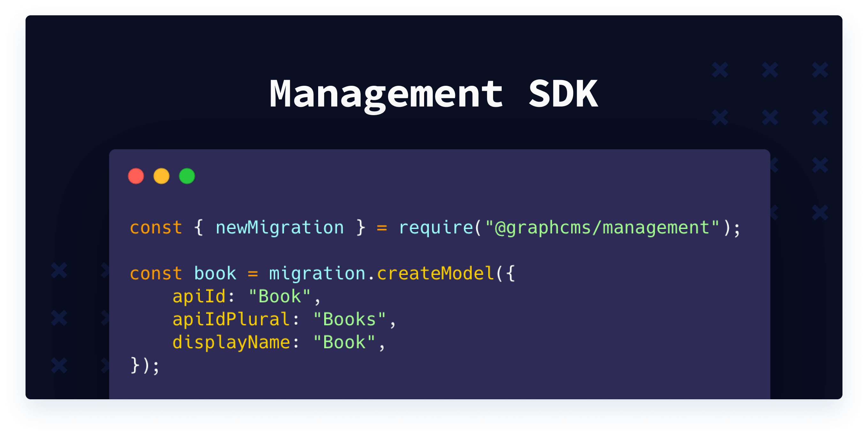
Task: Click the "apiId" property key
Action: pyautogui.click(x=199, y=297)
